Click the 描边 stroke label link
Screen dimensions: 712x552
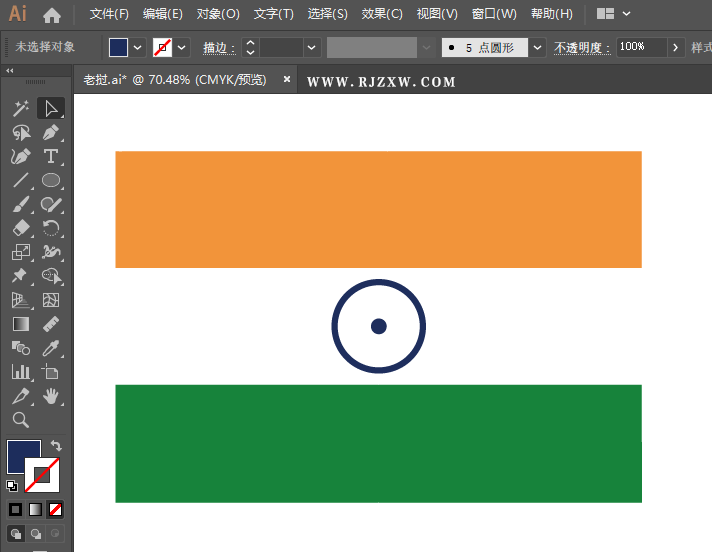point(218,47)
